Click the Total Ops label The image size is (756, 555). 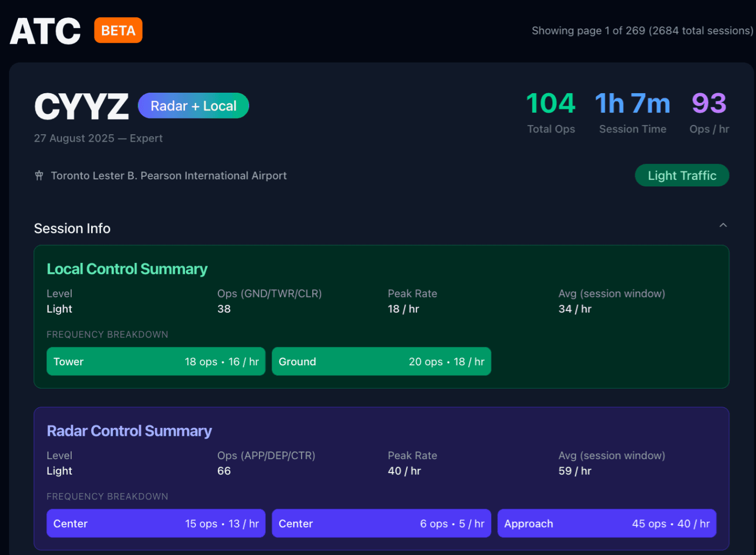point(551,129)
